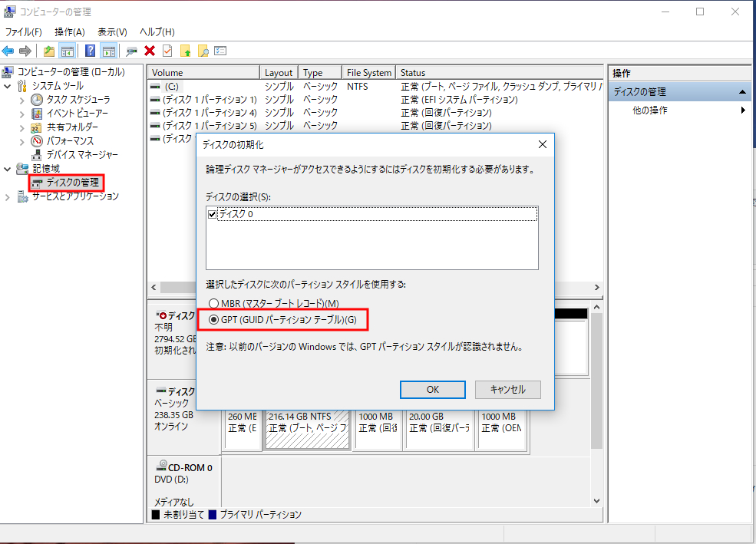Select System Tools (システム ツール) node
This screenshot has height=544, width=756.
[58, 86]
